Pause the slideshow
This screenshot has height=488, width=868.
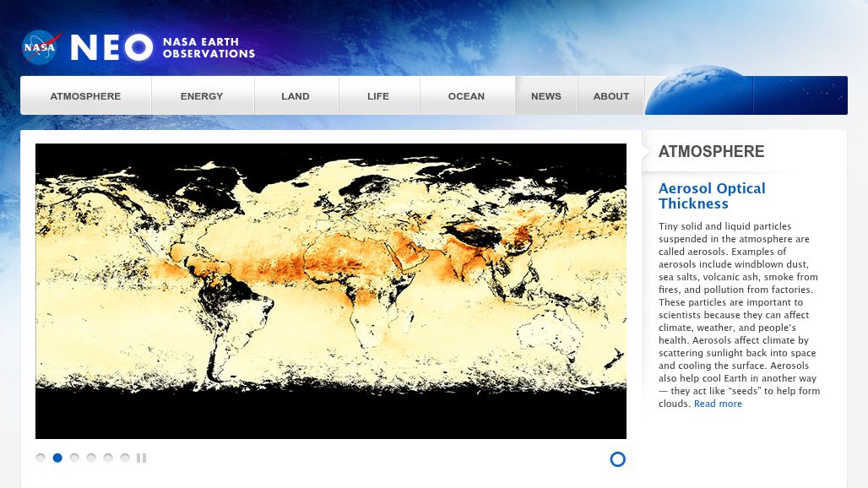point(141,458)
